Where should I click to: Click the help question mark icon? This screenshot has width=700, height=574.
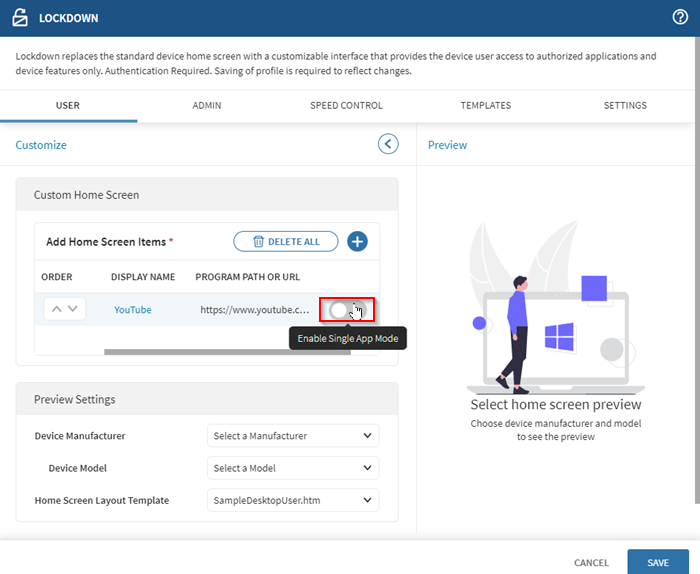pyautogui.click(x=680, y=17)
